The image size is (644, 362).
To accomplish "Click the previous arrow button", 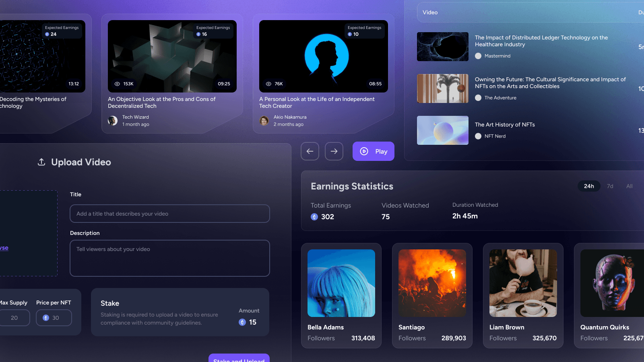I will (x=310, y=151).
